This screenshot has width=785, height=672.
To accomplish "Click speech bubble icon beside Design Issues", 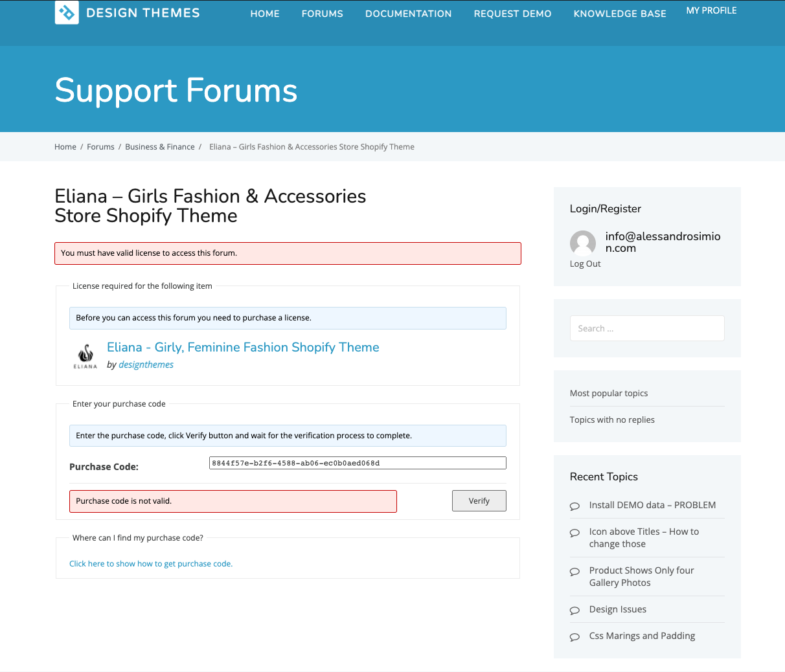I will tap(575, 610).
